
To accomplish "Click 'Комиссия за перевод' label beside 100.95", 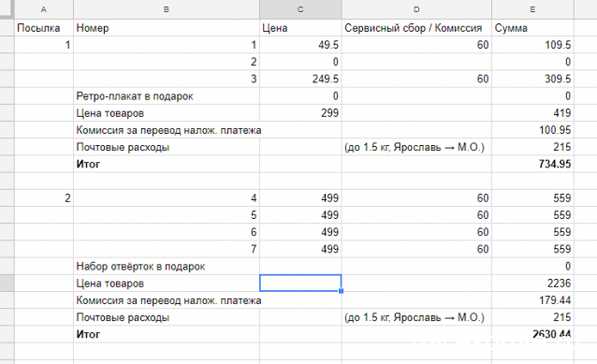I will pyautogui.click(x=168, y=130).
